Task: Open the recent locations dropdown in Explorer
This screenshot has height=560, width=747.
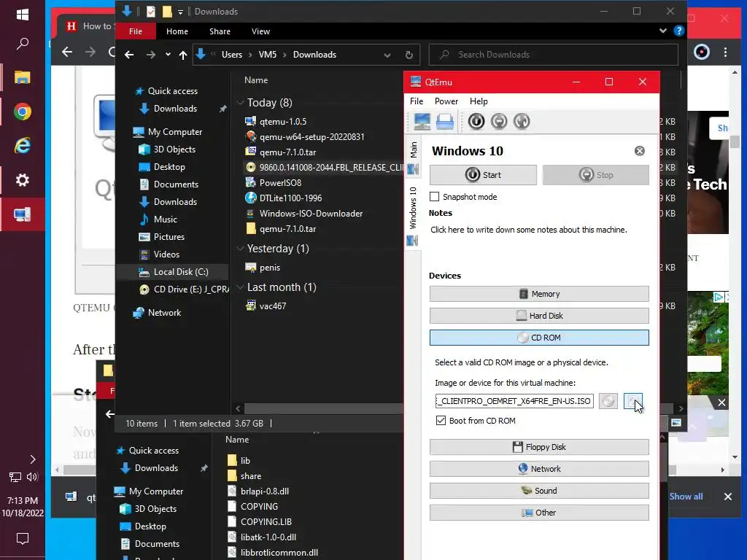Action: click(x=168, y=55)
